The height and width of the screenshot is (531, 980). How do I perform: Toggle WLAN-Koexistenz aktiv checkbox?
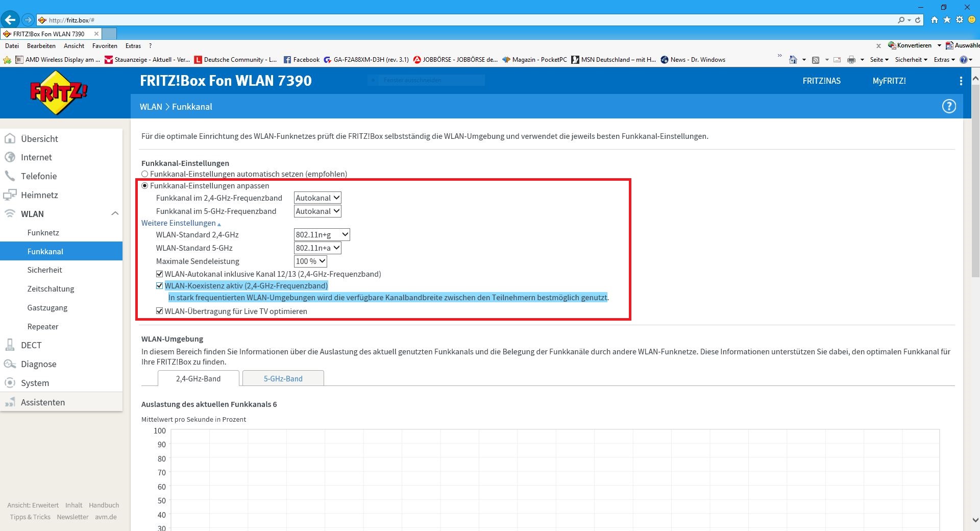160,286
